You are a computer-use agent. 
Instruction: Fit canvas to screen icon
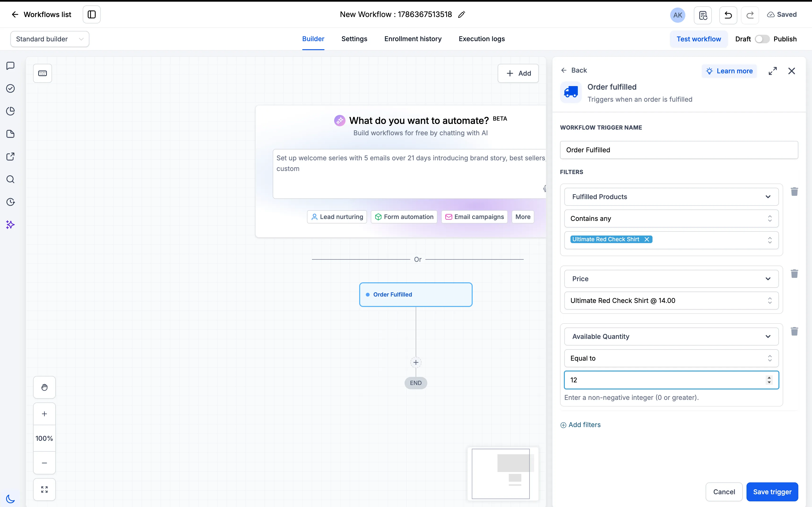pos(44,490)
